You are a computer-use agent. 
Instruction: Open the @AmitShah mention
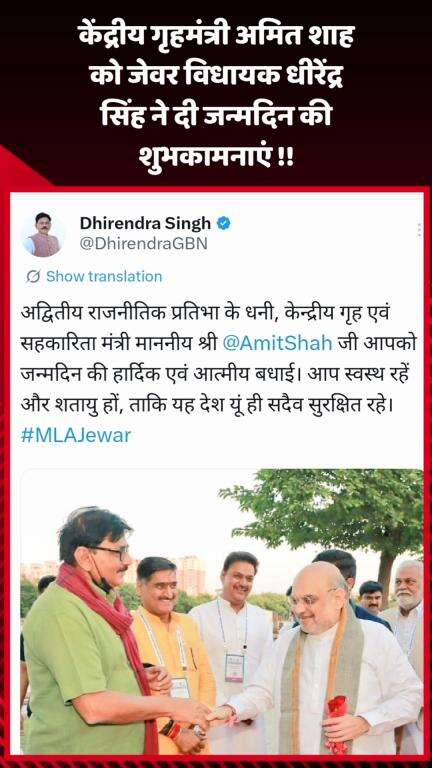277,343
